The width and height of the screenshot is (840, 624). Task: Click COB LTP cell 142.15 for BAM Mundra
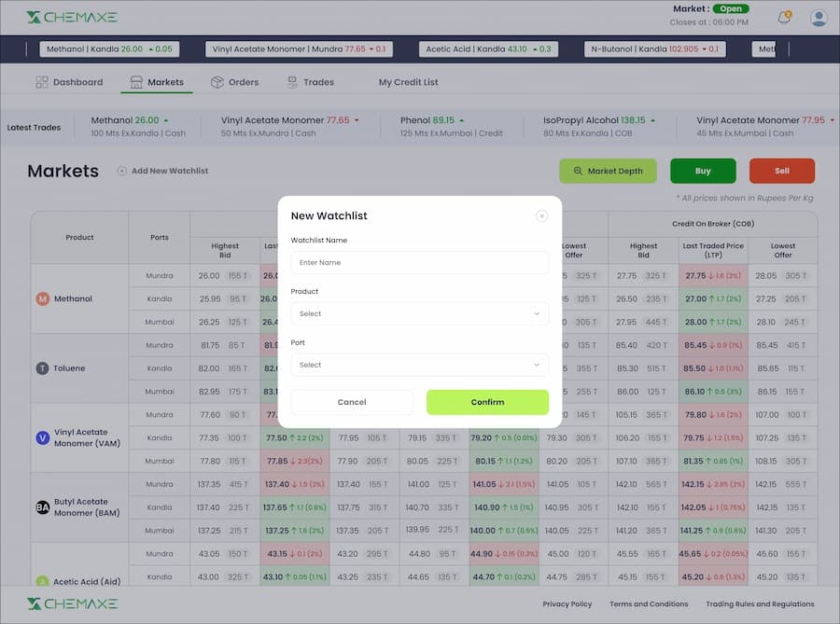tap(713, 484)
